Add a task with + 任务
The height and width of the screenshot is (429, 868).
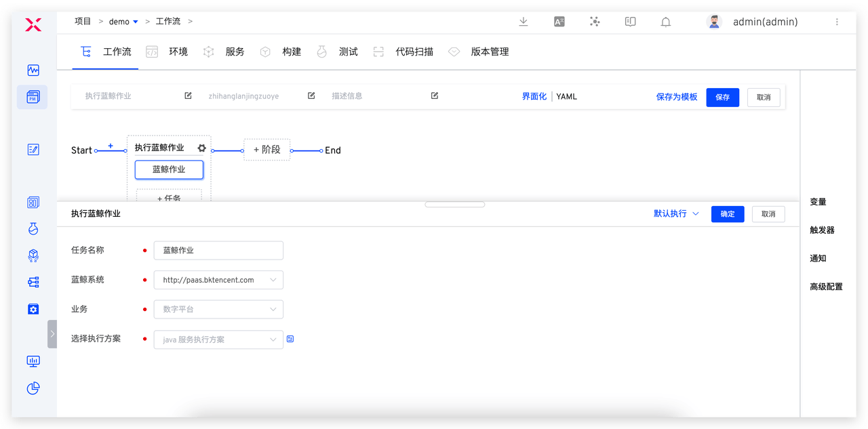[x=169, y=197]
